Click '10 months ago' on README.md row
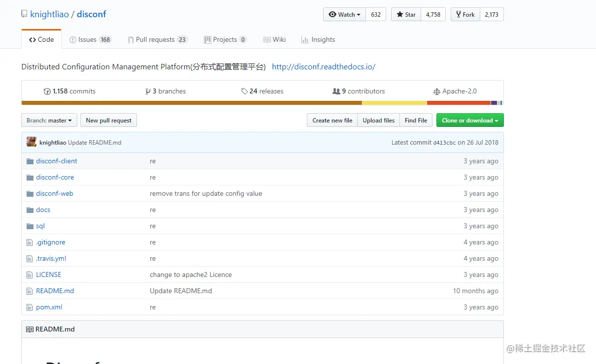 click(x=476, y=291)
